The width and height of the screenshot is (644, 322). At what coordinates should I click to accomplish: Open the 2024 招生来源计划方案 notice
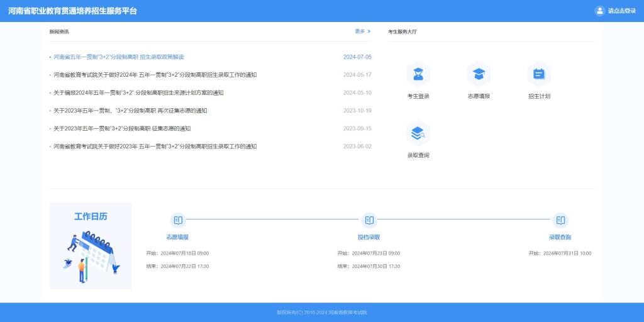coord(138,93)
